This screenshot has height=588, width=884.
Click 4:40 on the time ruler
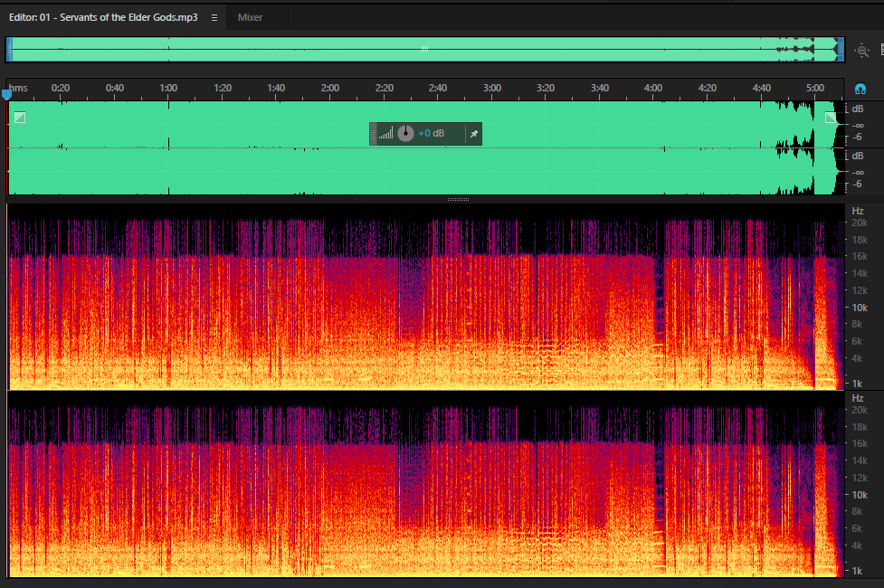point(761,88)
